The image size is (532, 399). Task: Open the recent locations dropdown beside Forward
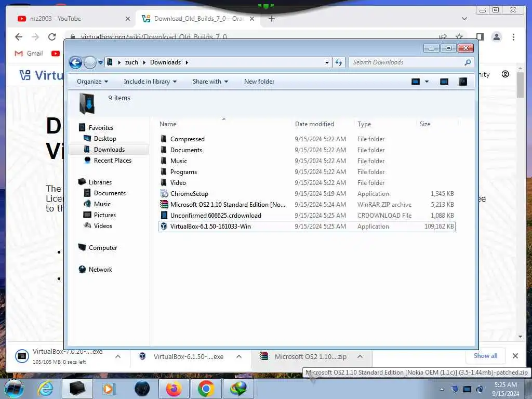click(100, 63)
